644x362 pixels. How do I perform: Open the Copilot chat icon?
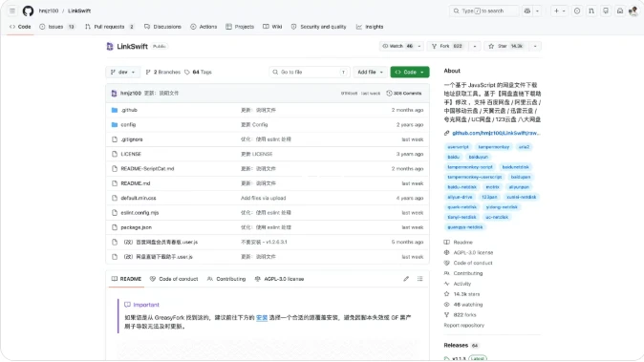click(x=527, y=11)
